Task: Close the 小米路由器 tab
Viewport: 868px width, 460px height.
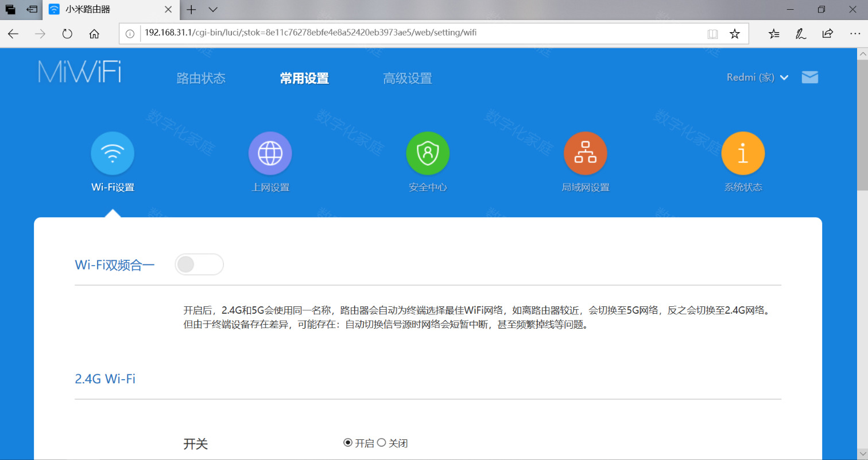Action: [168, 10]
